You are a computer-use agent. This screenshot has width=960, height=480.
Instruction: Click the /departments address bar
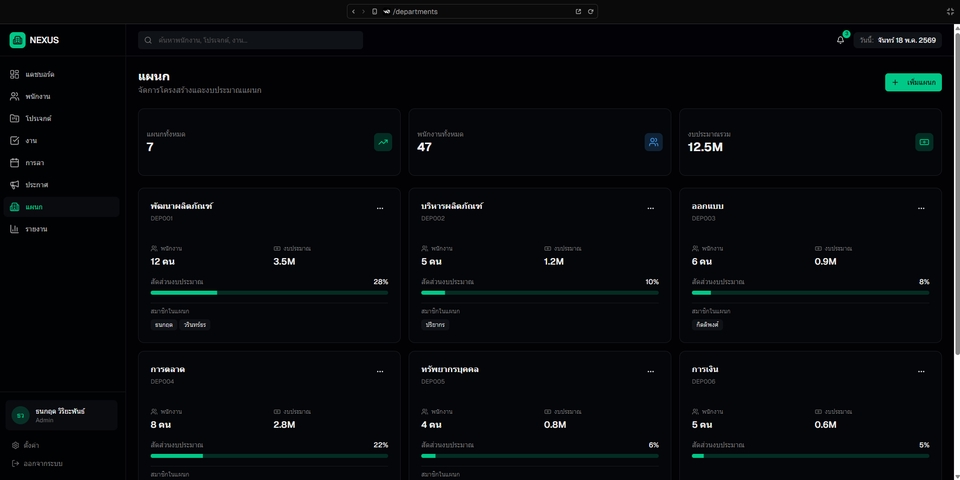[x=472, y=12]
